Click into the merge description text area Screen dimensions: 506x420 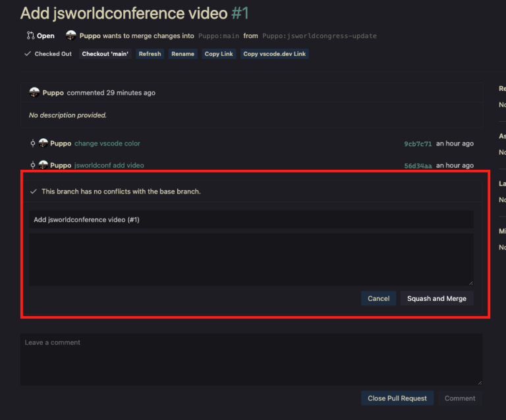point(250,259)
